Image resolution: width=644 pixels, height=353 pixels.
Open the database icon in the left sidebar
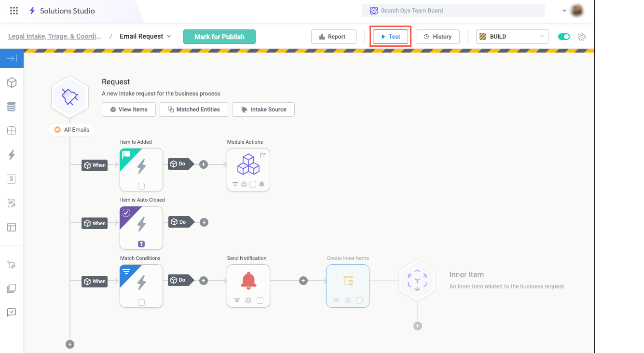pyautogui.click(x=12, y=107)
